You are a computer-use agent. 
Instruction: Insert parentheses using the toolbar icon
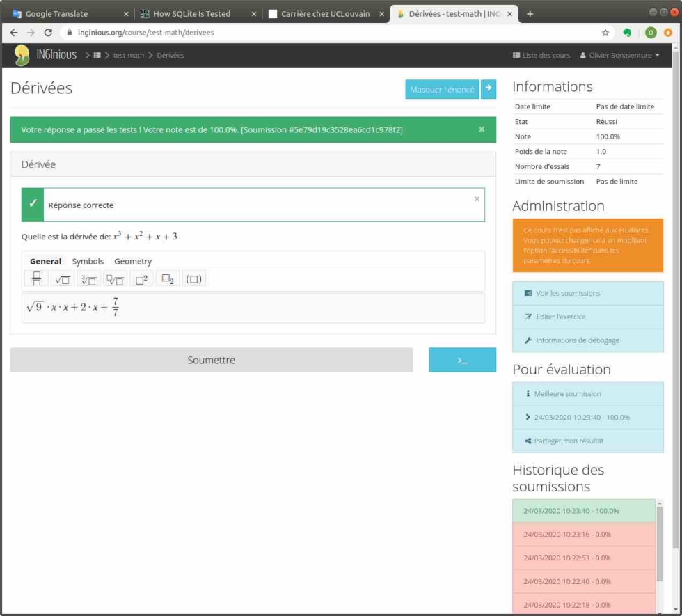click(193, 278)
